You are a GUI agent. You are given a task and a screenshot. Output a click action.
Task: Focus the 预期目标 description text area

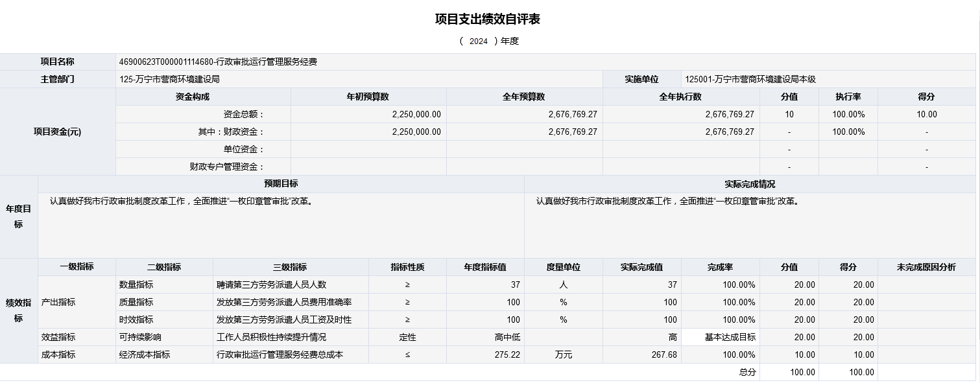coord(281,225)
